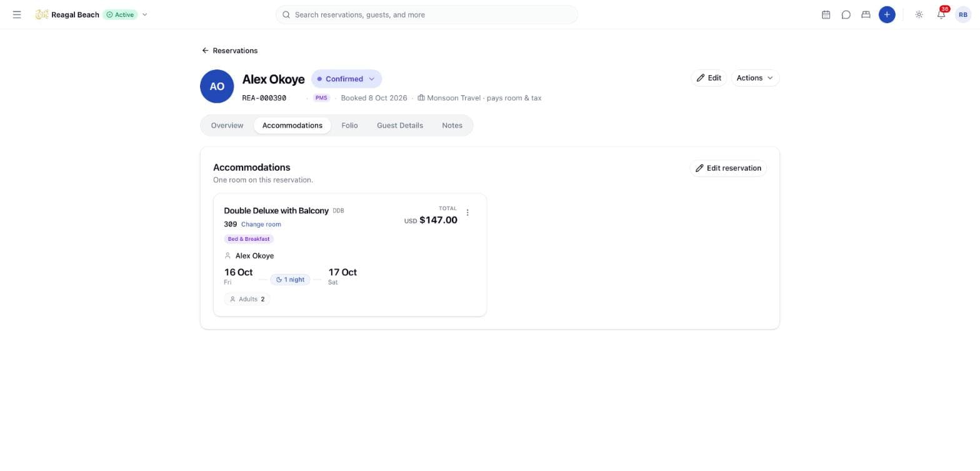Switch to the Overview tab
Image resolution: width=980 pixels, height=471 pixels.
pyautogui.click(x=227, y=126)
